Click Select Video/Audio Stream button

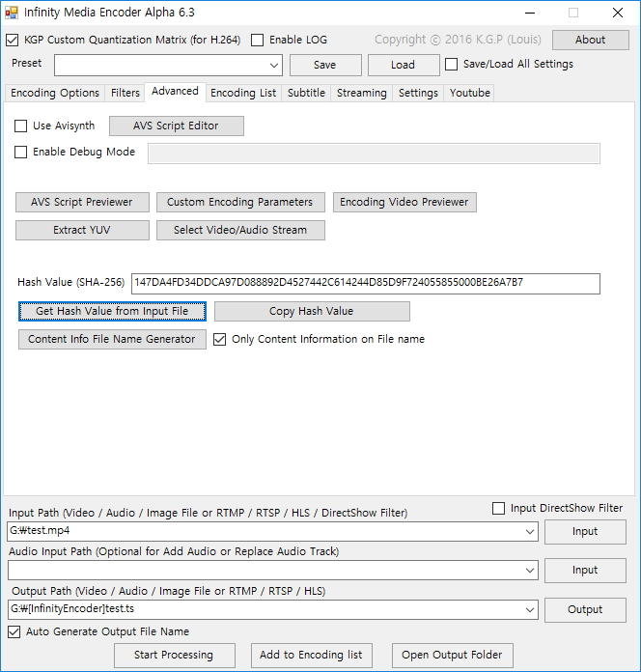tap(240, 230)
